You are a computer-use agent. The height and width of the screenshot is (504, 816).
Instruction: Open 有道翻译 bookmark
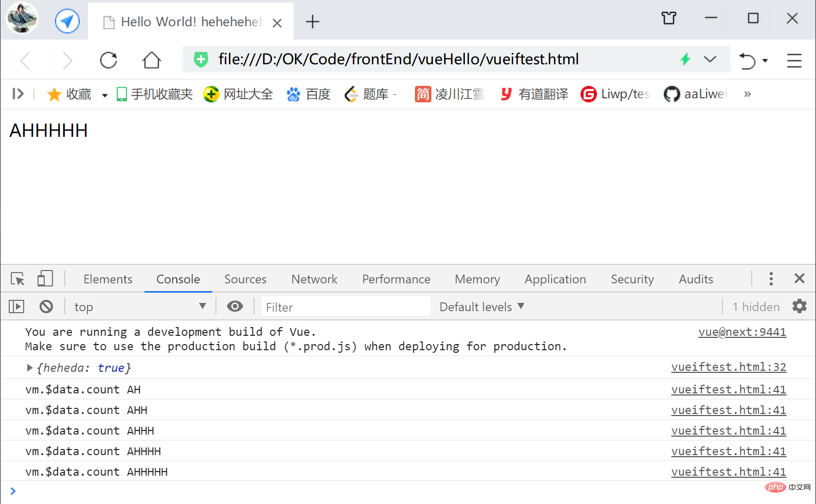click(534, 94)
